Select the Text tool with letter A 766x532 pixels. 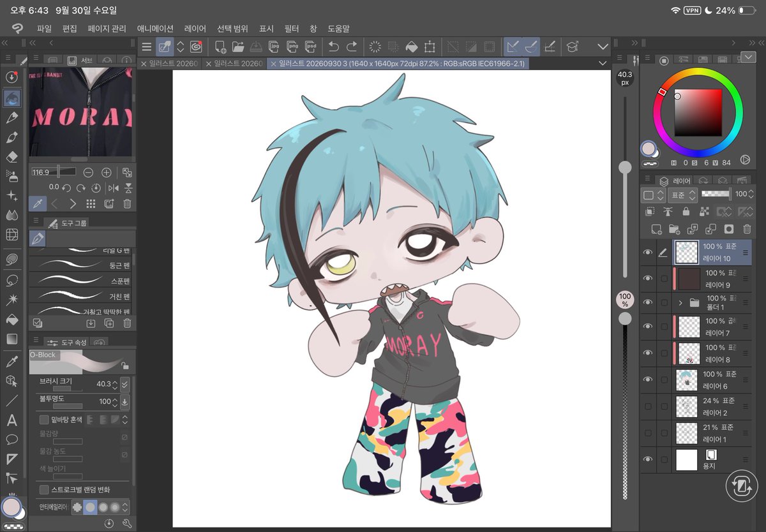click(x=11, y=420)
